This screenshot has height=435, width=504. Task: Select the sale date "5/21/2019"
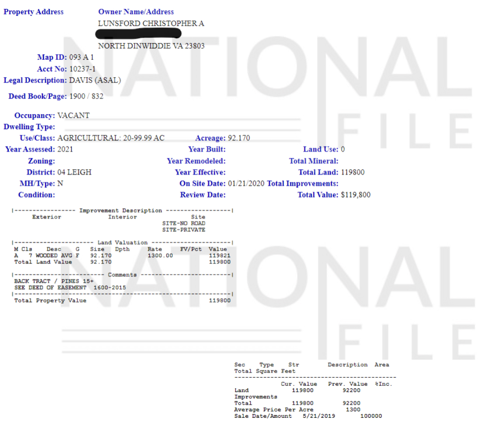[319, 416]
